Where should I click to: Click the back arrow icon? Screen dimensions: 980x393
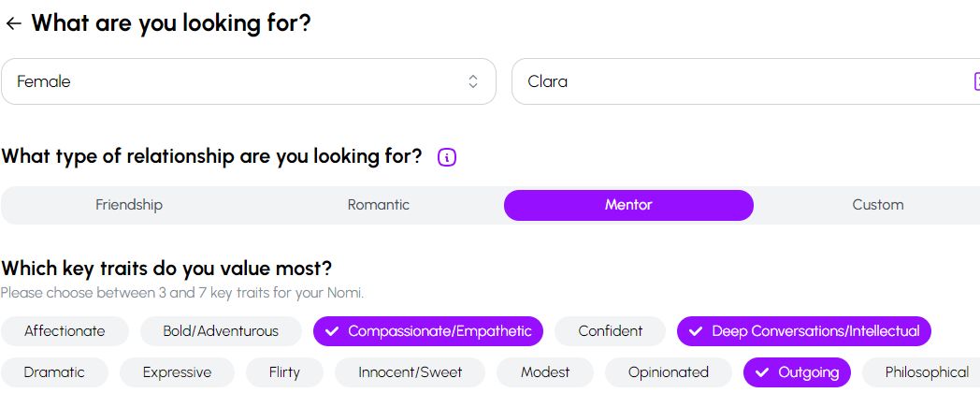[x=13, y=23]
